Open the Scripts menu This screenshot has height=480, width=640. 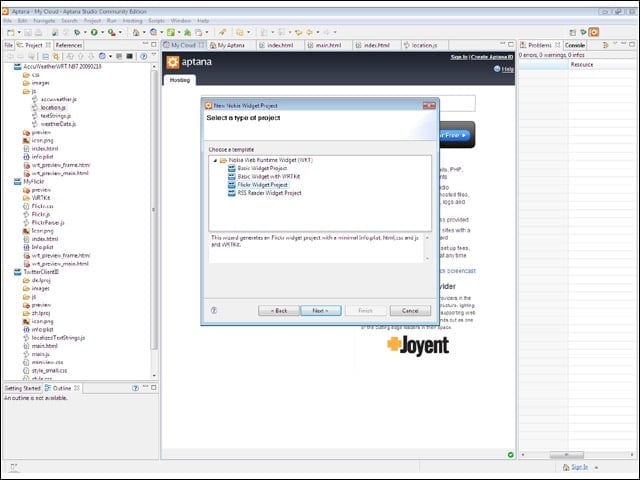157,20
